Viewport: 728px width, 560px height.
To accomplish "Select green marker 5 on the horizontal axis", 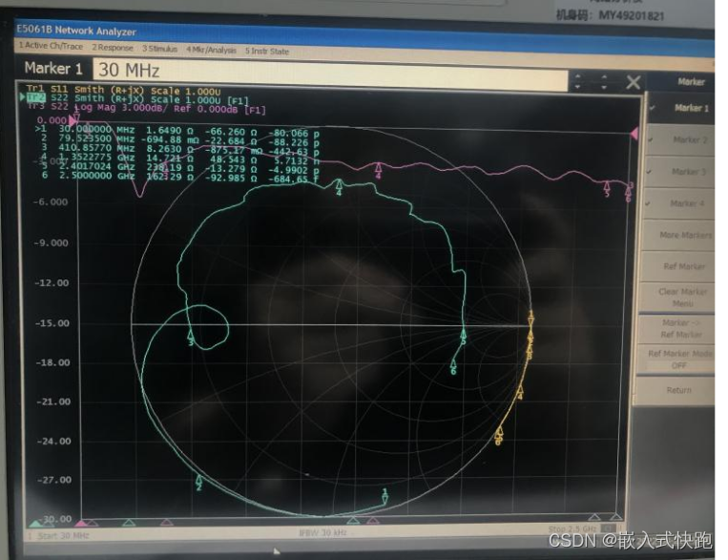I will (463, 336).
